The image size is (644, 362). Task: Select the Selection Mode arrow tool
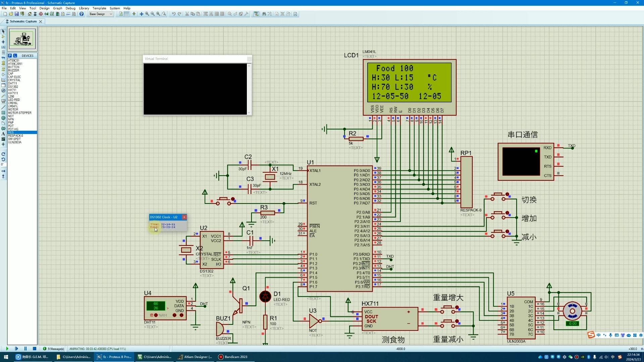pyautogui.click(x=3, y=31)
